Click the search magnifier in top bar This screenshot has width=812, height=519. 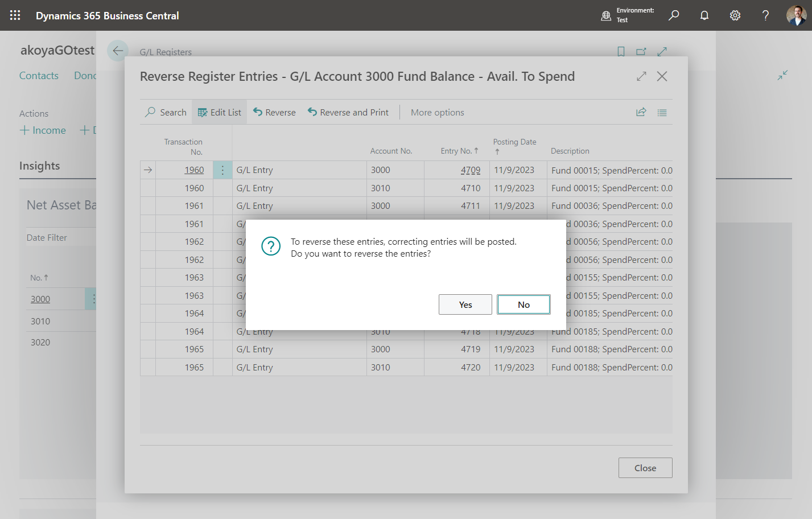click(674, 15)
